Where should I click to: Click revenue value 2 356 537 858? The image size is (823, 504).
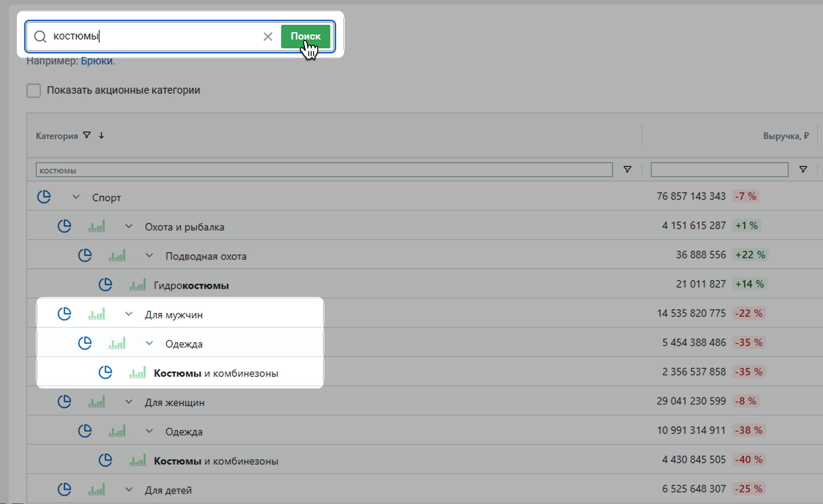pyautogui.click(x=694, y=372)
